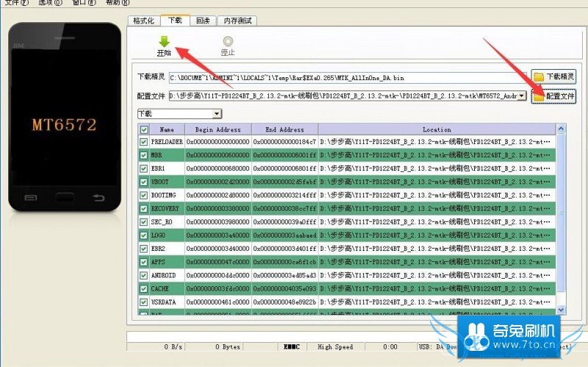
Task: Click the 下载精灵 path input field
Action: click(348, 78)
